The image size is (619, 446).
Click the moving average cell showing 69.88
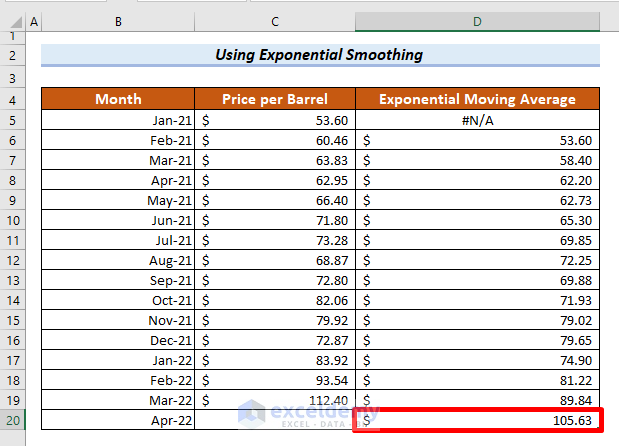(x=477, y=280)
